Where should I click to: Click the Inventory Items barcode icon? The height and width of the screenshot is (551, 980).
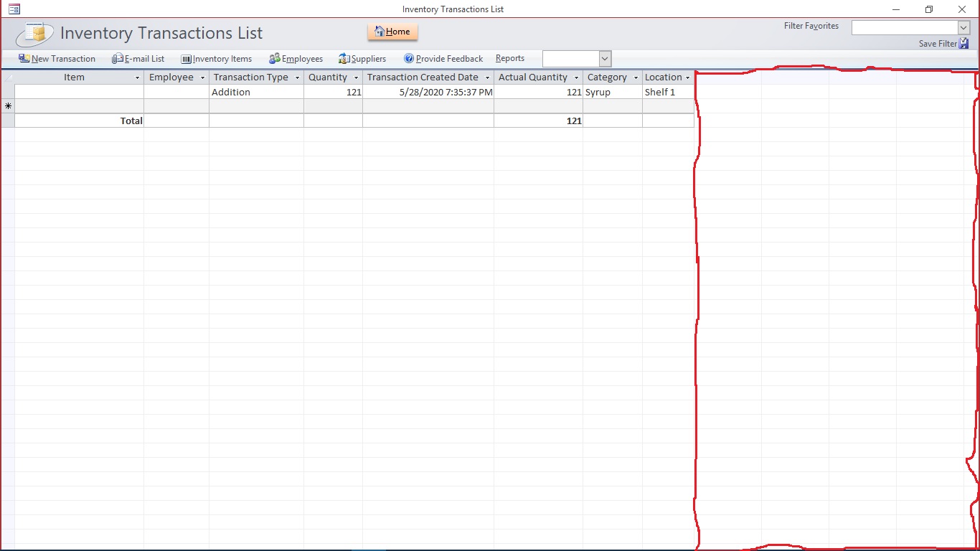pos(187,59)
